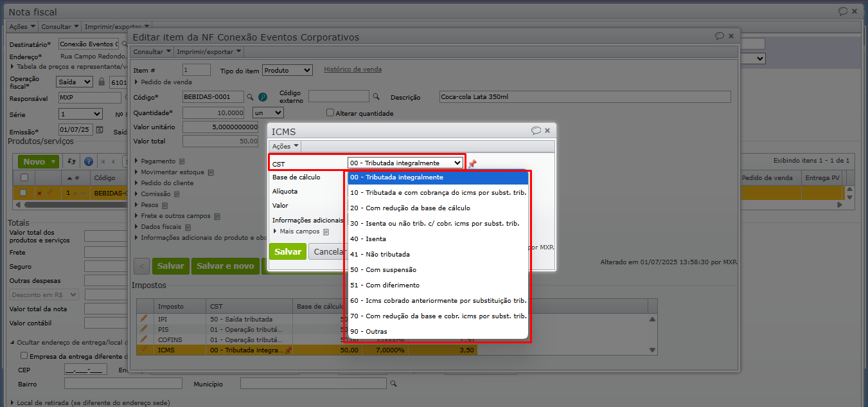Open Imprimir/exportar menu in Editar item window

(209, 51)
